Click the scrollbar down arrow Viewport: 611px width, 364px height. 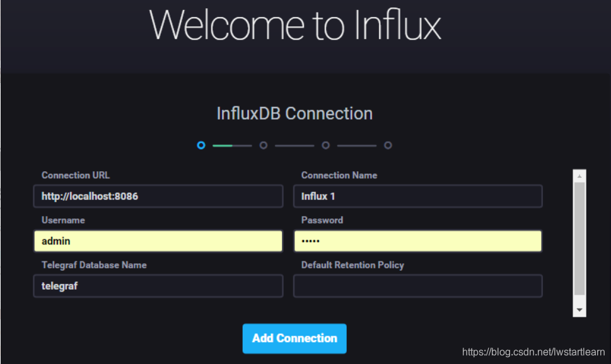[x=579, y=310]
